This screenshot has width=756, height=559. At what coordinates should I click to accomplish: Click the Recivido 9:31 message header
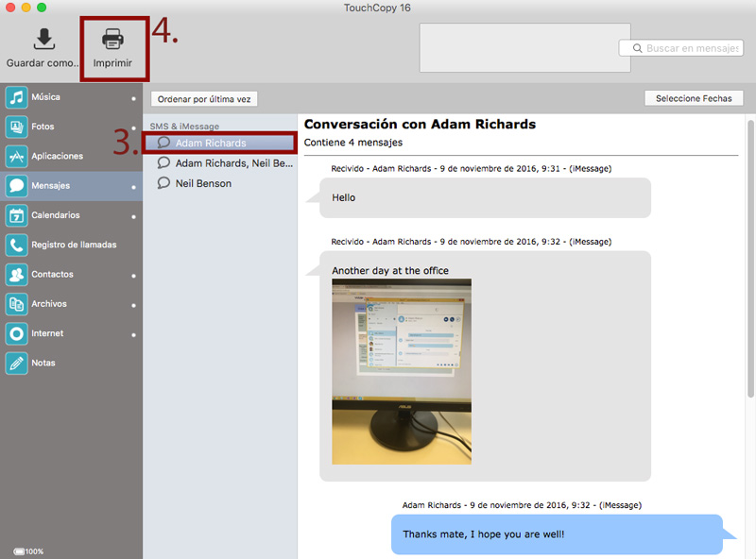471,169
